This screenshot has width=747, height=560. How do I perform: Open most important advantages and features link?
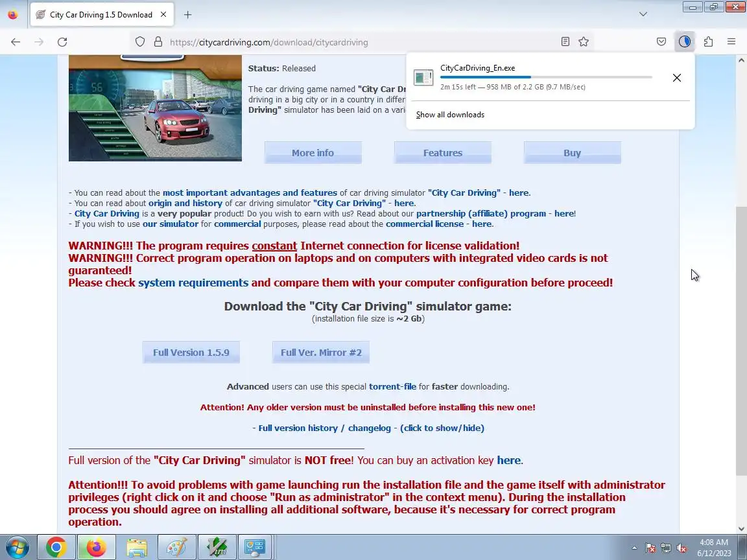tap(250, 193)
